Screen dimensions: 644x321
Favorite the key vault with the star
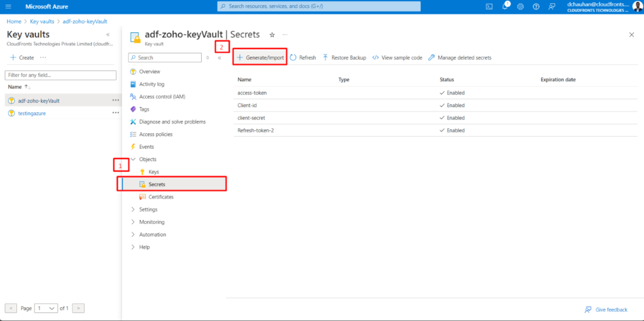pyautogui.click(x=272, y=35)
